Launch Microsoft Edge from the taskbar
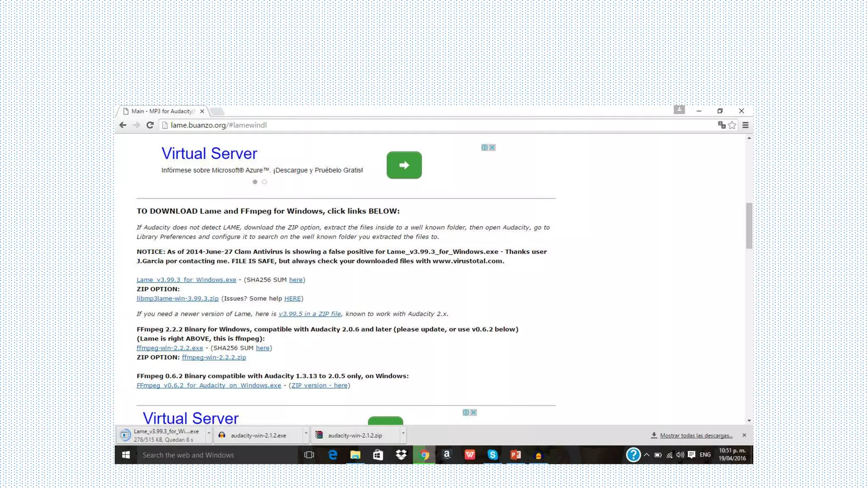 pos(333,455)
